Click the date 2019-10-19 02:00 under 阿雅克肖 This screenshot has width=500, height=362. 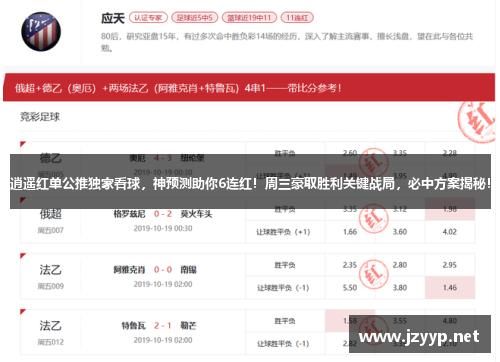tap(163, 284)
